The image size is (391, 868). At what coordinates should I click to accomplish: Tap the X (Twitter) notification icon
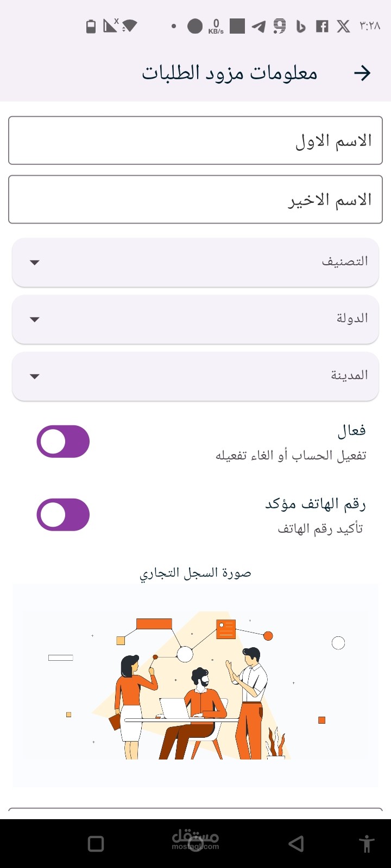click(343, 26)
